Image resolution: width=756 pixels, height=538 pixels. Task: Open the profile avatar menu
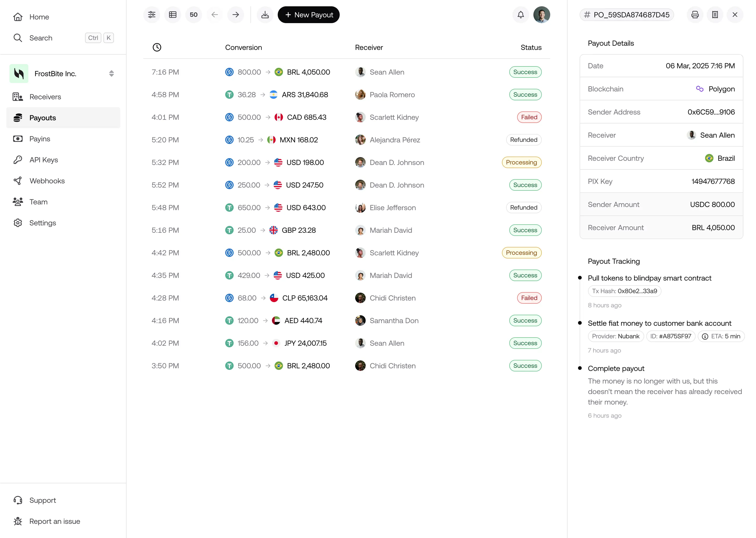[x=542, y=14]
